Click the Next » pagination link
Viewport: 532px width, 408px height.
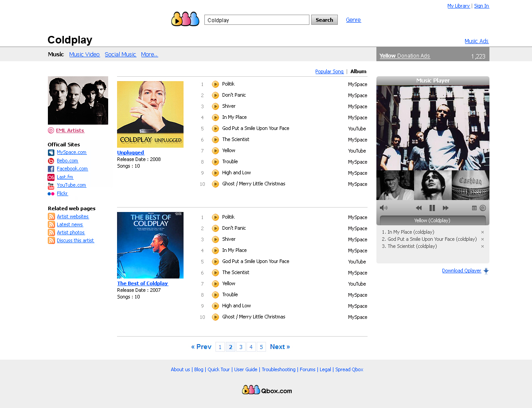coord(280,347)
